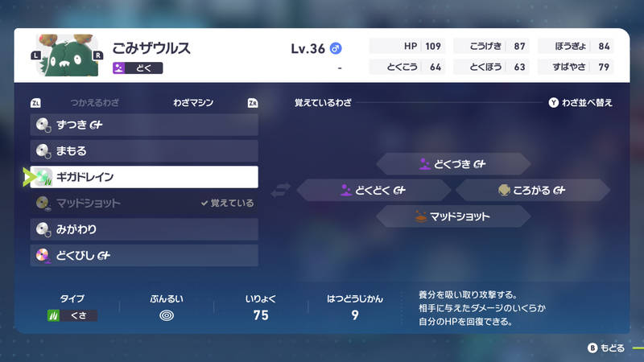644x362 pixels.
Task: Click the まもる TM disc icon
Action: (x=43, y=151)
